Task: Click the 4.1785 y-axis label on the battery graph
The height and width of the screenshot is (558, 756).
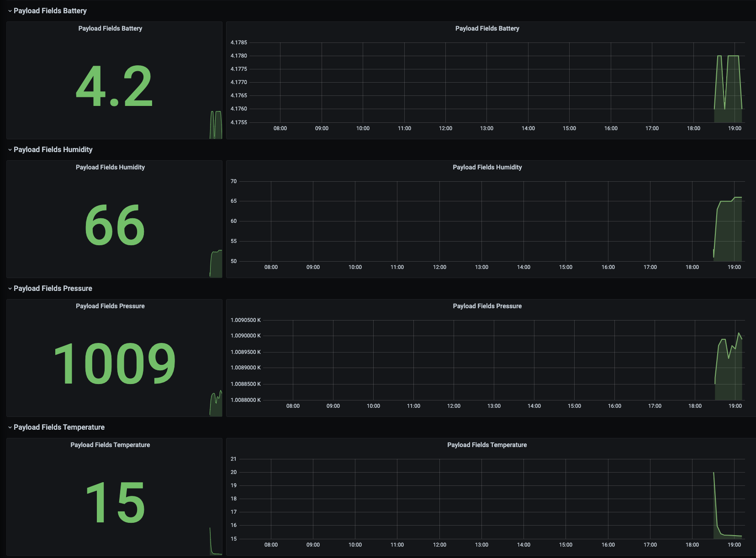Action: [239, 42]
